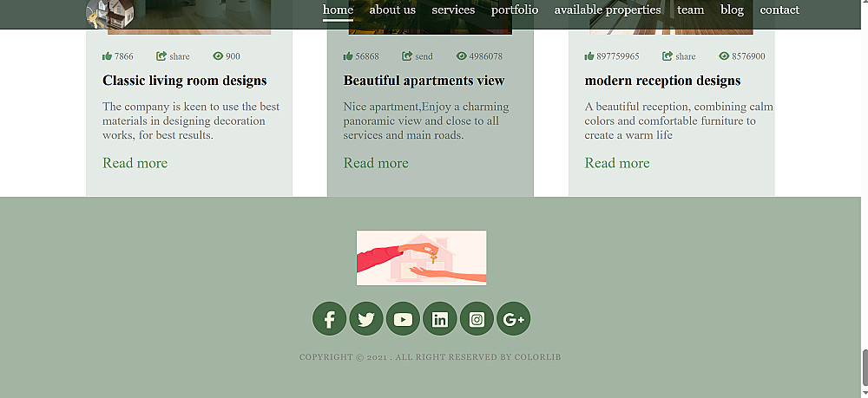Open the LinkedIn social icon
This screenshot has width=868, height=398.
tap(439, 318)
